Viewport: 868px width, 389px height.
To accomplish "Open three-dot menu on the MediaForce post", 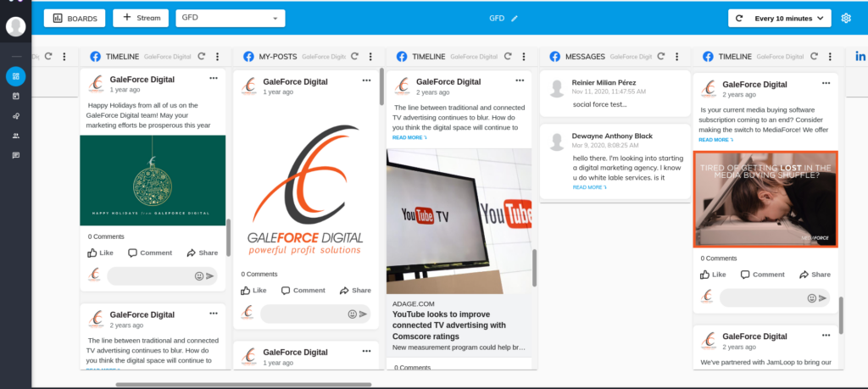I will click(826, 84).
